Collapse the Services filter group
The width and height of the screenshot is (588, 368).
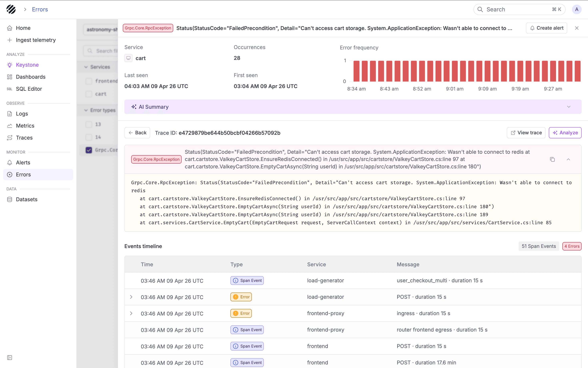pyautogui.click(x=86, y=67)
